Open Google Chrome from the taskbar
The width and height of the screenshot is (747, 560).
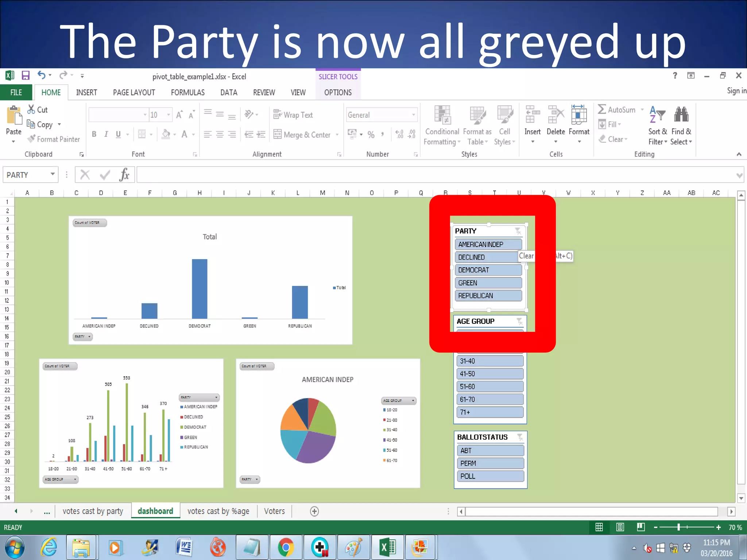pos(286,547)
